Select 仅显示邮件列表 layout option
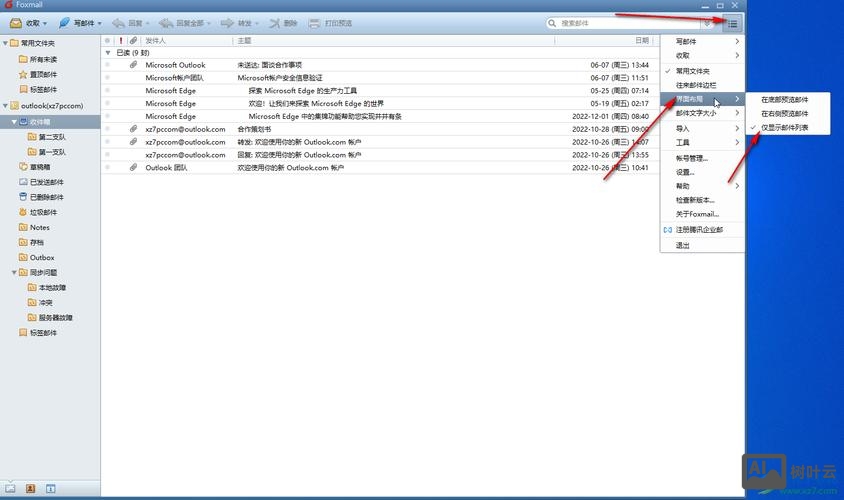 (785, 128)
